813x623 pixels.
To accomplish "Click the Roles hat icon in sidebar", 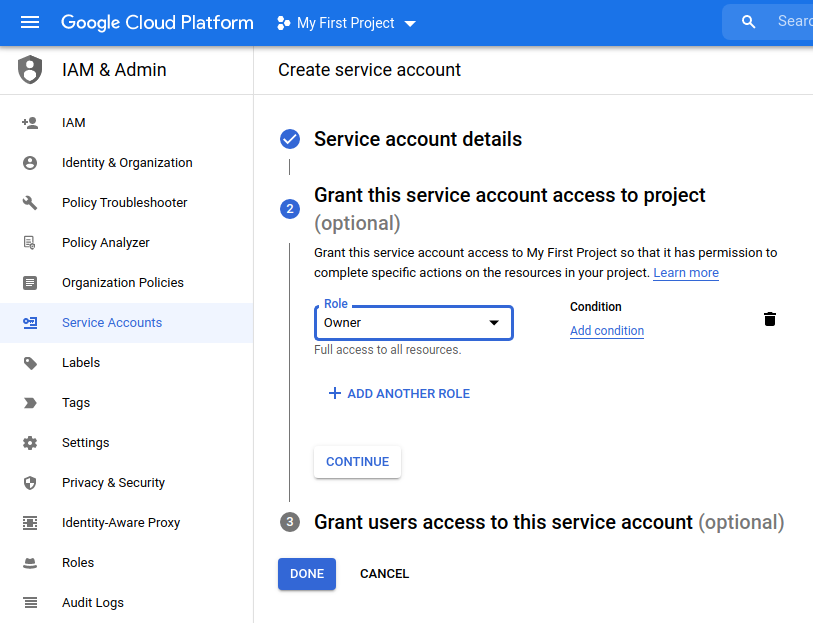I will tap(30, 563).
